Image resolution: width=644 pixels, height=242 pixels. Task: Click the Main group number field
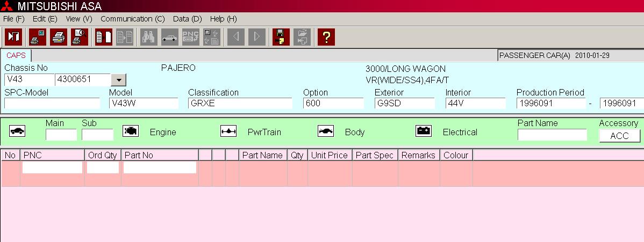point(61,135)
